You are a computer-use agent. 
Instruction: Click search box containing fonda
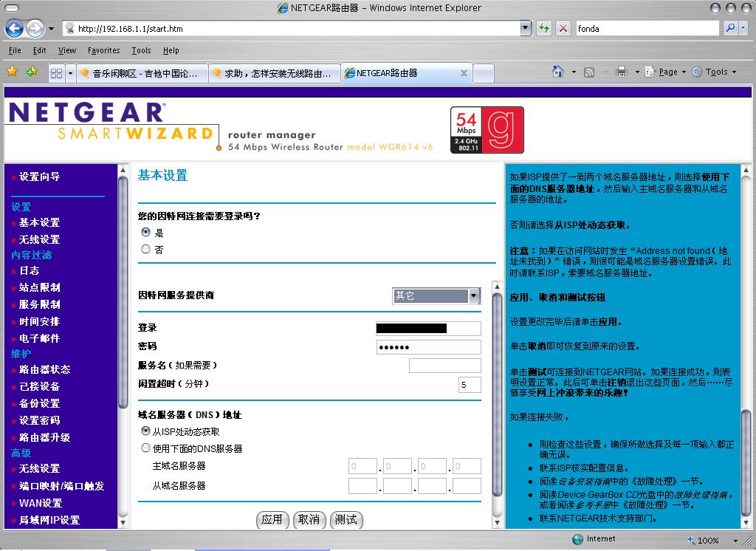(x=647, y=29)
